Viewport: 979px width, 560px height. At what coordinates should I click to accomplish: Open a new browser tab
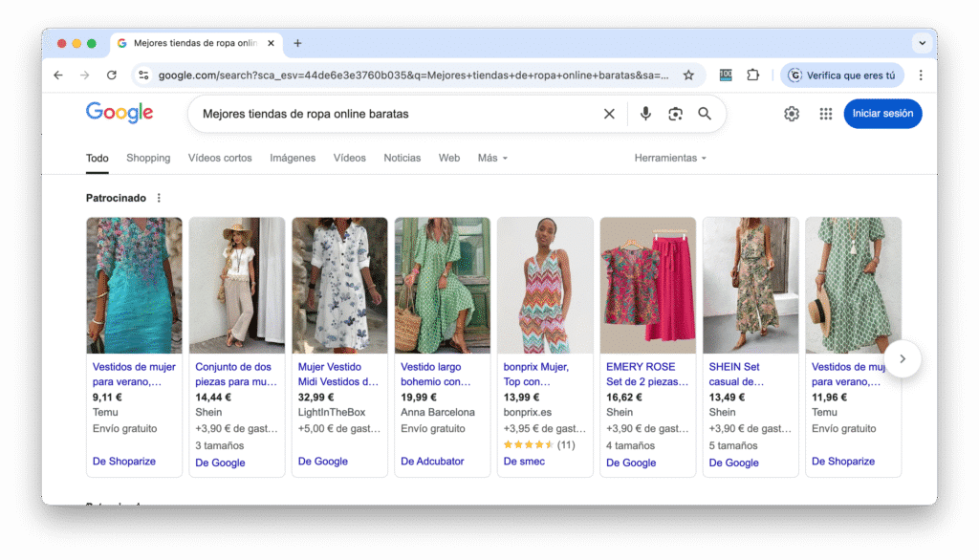click(298, 43)
